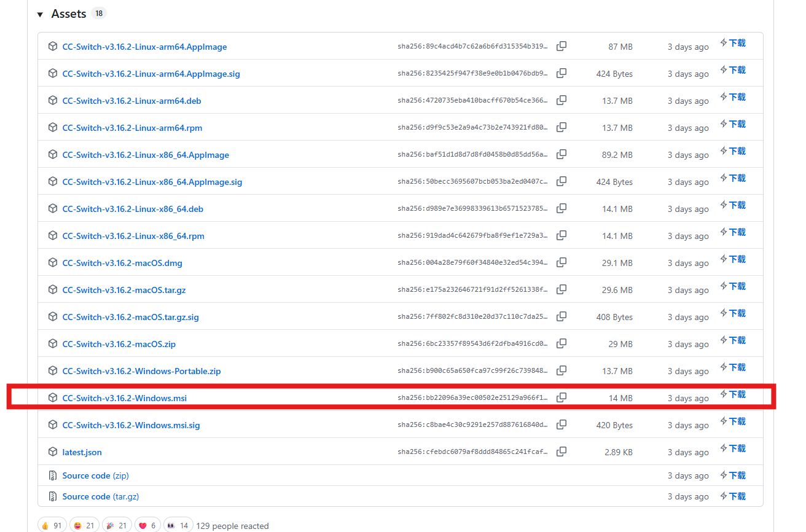Copy sha256 of latest.json asset
This screenshot has height=532, width=806.
point(561,452)
